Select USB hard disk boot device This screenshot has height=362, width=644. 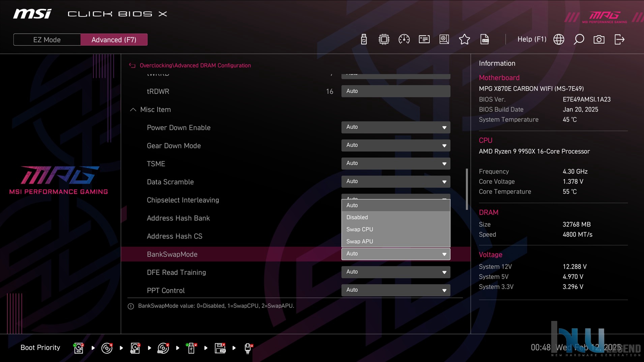(x=135, y=348)
